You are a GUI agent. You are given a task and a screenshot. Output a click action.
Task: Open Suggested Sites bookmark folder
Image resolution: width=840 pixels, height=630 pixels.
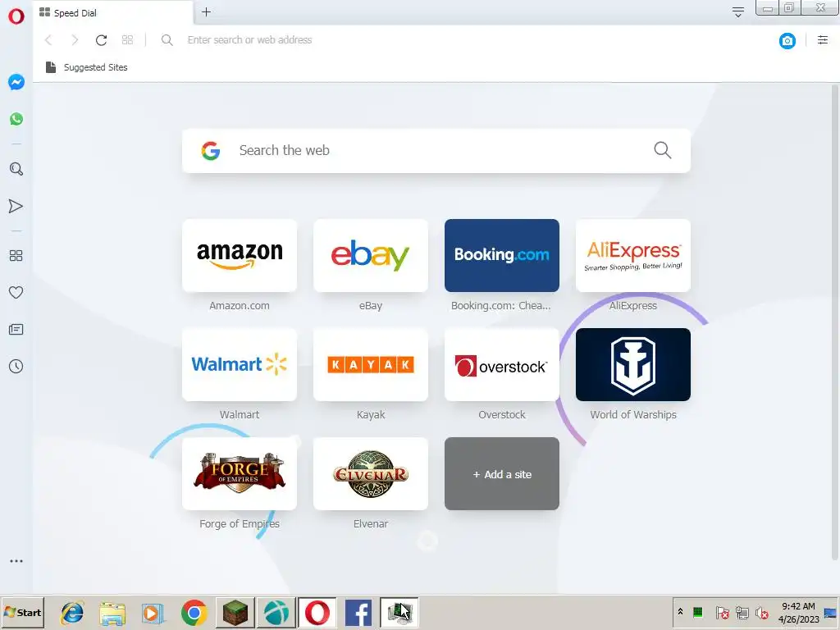point(87,67)
